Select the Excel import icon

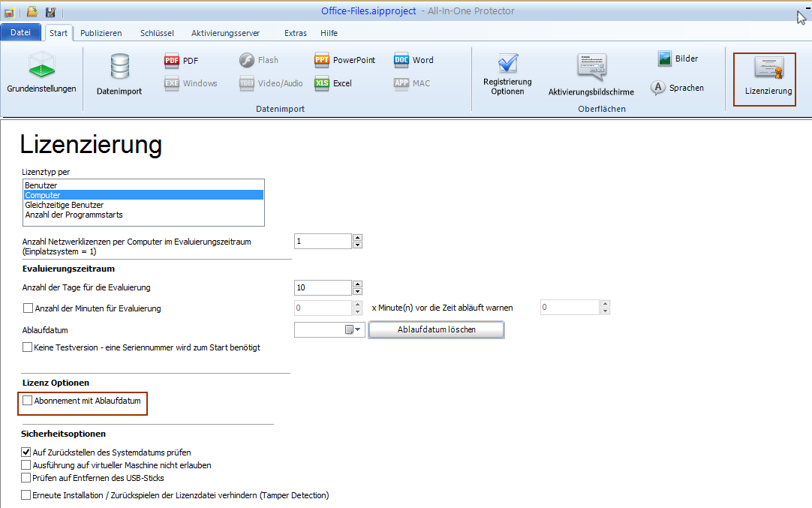coord(323,83)
